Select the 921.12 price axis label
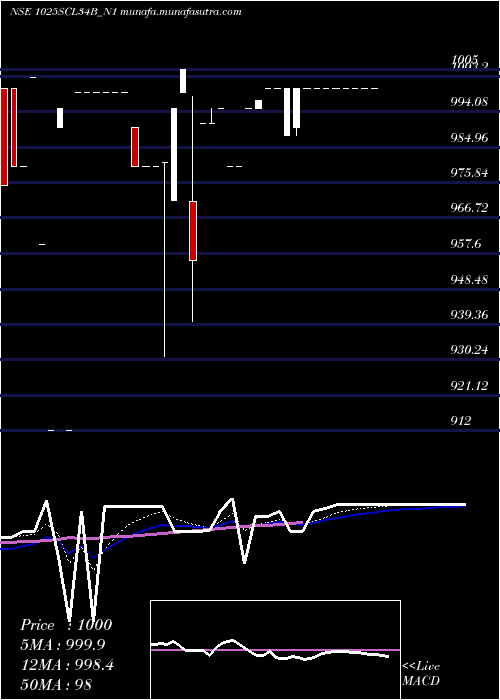The height and width of the screenshot is (700, 500). point(469,385)
